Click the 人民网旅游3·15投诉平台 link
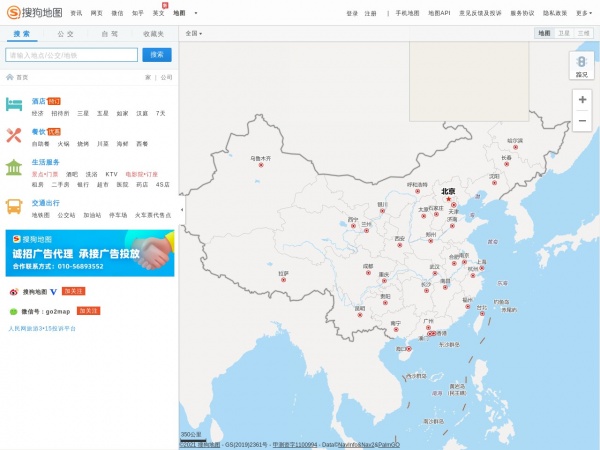 click(x=42, y=328)
